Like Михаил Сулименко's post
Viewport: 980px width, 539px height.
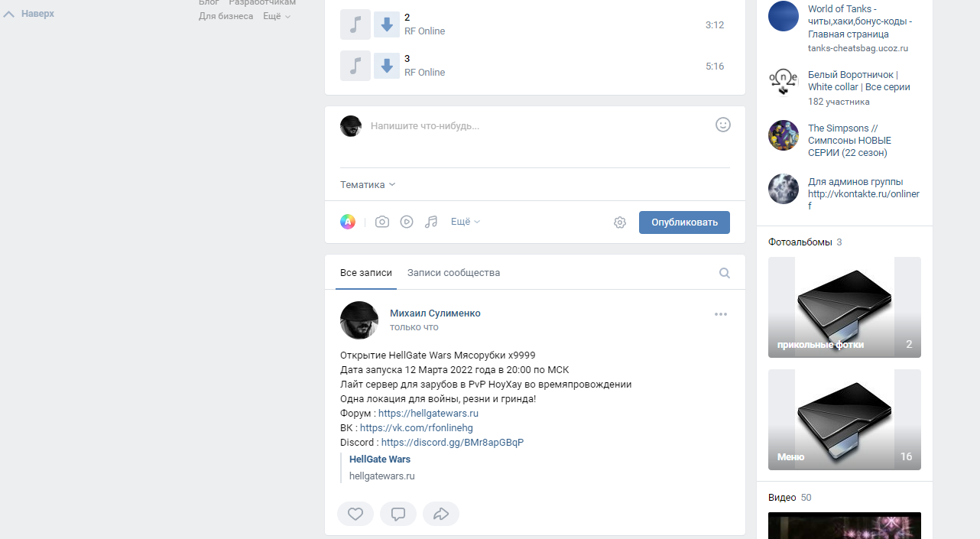[x=355, y=514]
